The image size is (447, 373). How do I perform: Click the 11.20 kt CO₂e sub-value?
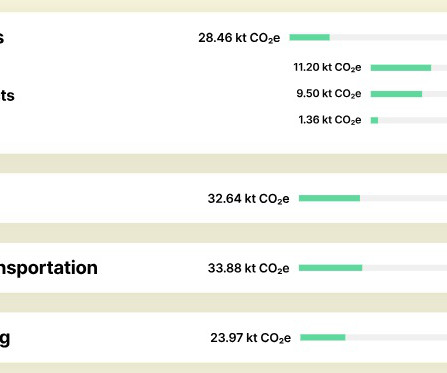click(327, 67)
